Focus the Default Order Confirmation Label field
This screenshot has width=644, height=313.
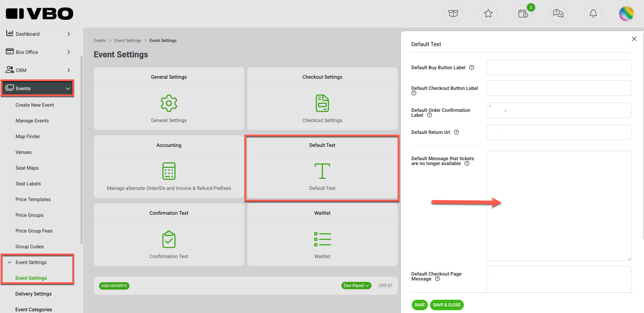coord(559,110)
